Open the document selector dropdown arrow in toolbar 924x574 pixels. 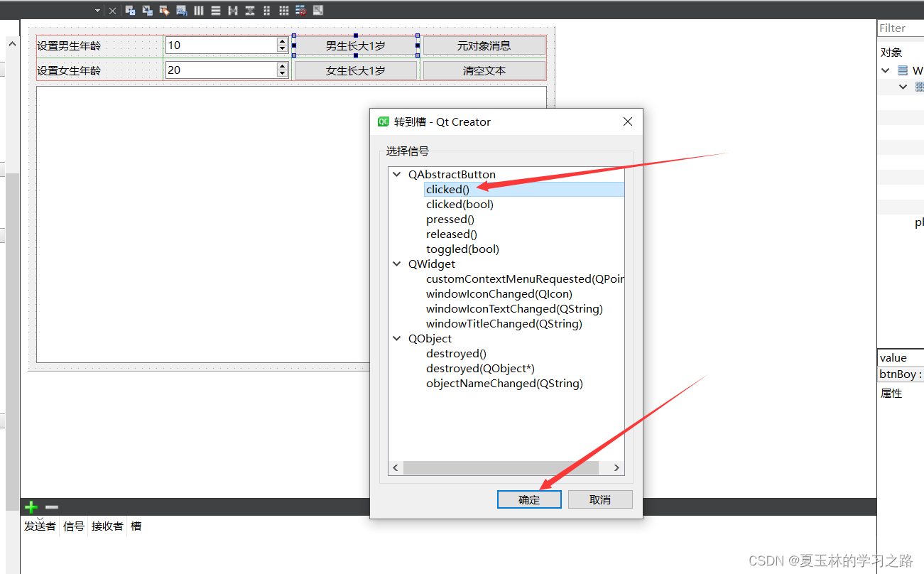click(x=98, y=11)
